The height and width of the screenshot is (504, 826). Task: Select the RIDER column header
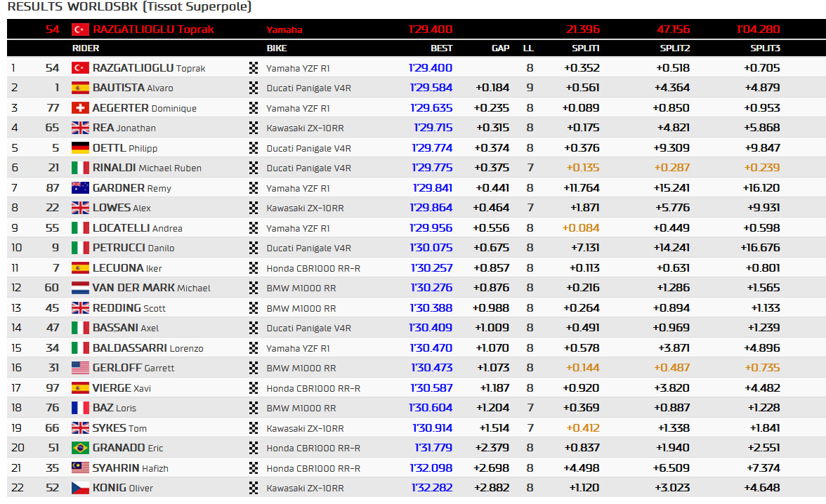point(86,48)
